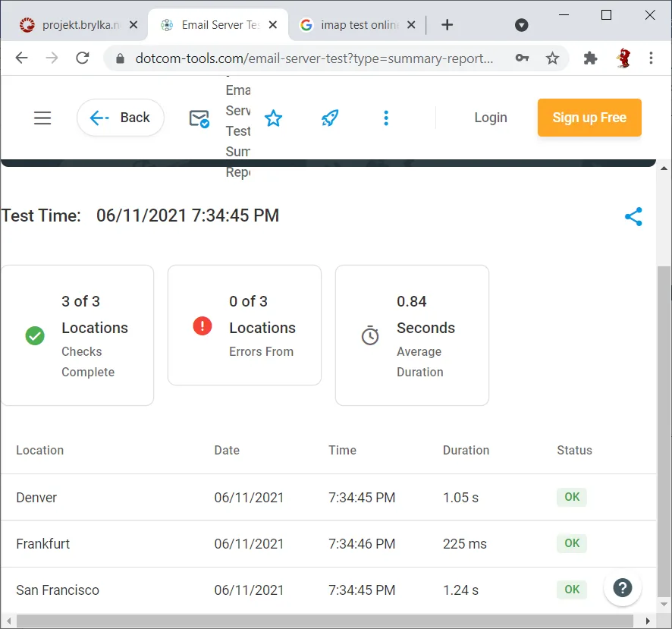Click the padlock site info icon

click(x=120, y=58)
